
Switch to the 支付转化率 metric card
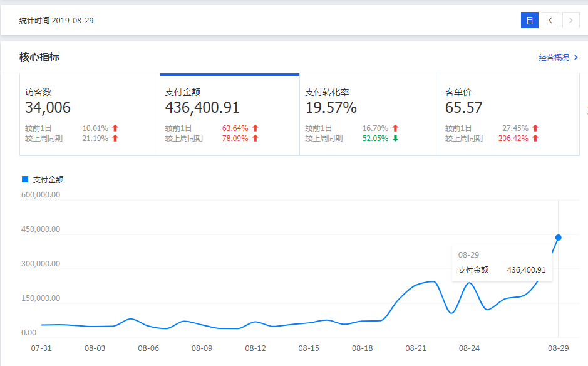tap(369, 115)
